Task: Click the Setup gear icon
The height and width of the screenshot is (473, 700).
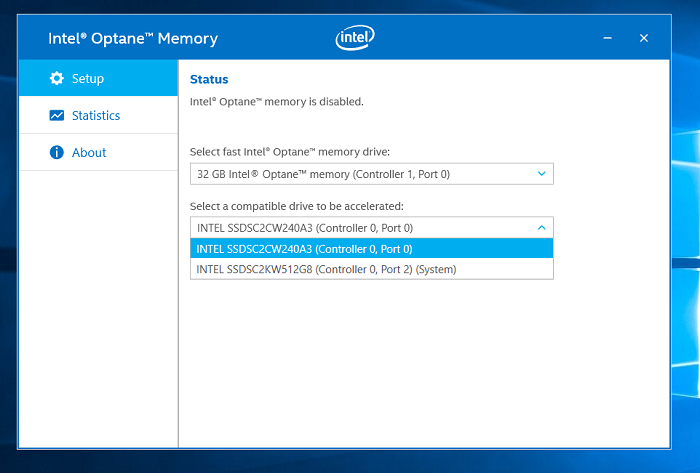Action: click(x=56, y=78)
